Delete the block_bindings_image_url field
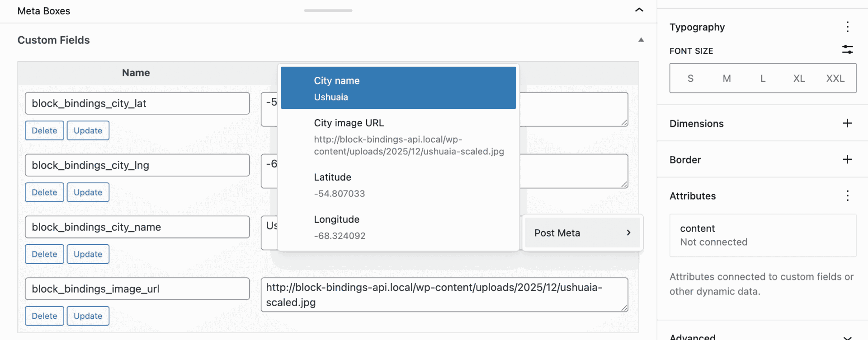868x340 pixels. [x=44, y=316]
